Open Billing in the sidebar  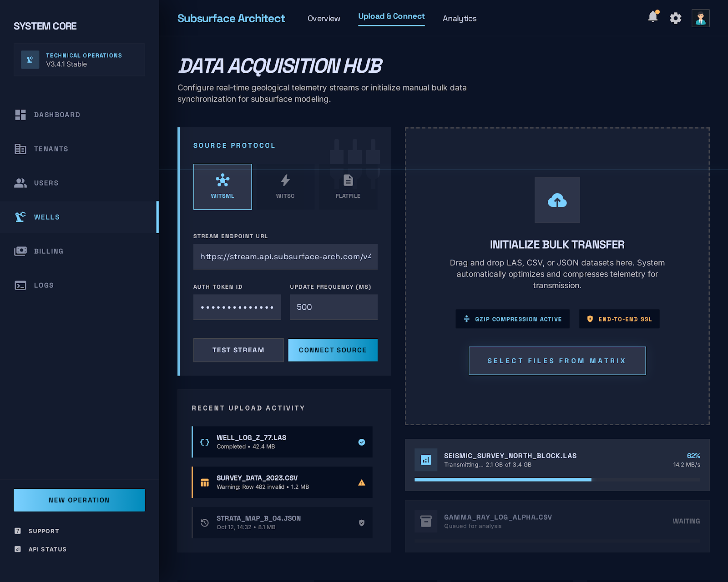pos(49,251)
